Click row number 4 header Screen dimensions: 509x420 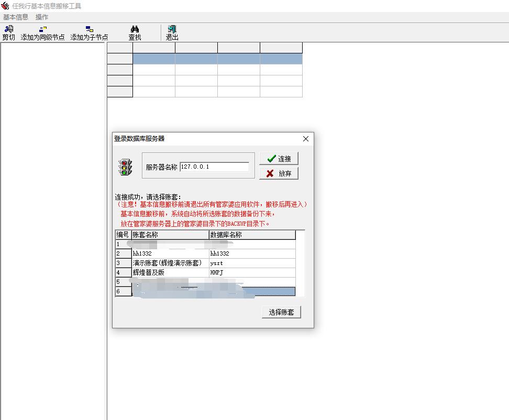pyautogui.click(x=124, y=272)
